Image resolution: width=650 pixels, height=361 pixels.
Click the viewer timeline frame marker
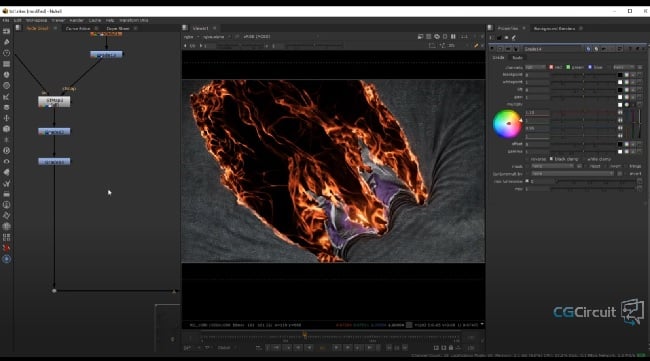pyautogui.click(x=305, y=335)
